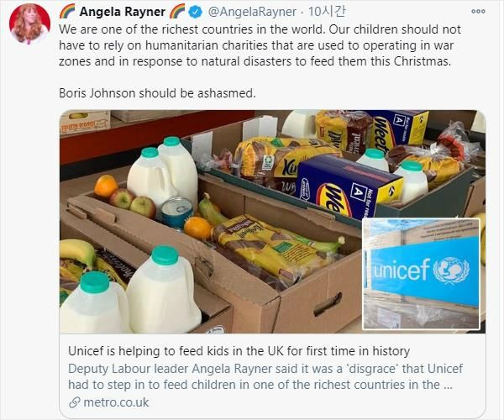The width and height of the screenshot is (504, 420).
Task: Click the tweet text about richest countries
Action: [x=260, y=45]
